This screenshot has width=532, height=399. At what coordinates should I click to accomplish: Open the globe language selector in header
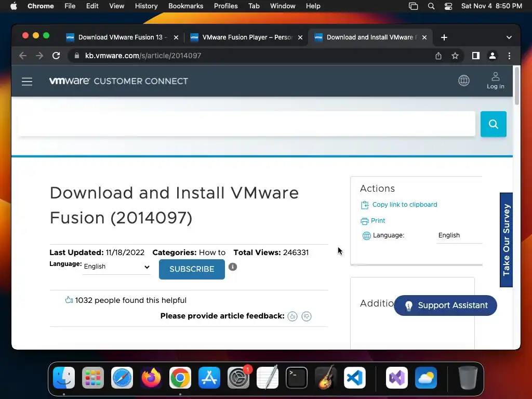tap(464, 81)
